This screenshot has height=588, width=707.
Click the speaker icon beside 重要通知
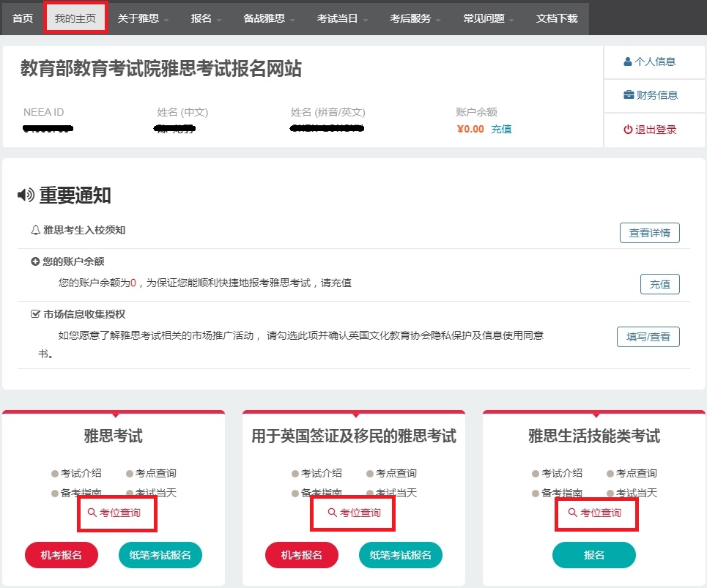pyautogui.click(x=26, y=194)
